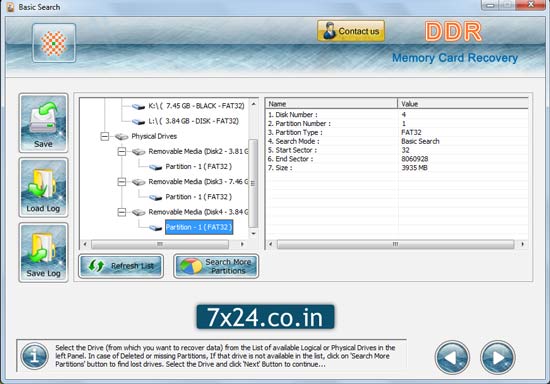
Task: Open the Load Log folder icon
Action: point(43,187)
